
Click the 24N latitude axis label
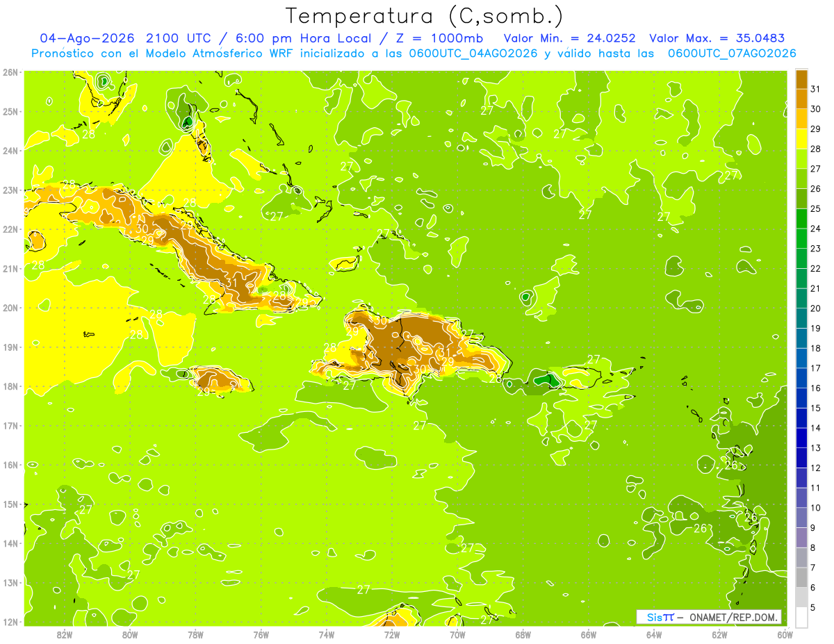(x=10, y=151)
